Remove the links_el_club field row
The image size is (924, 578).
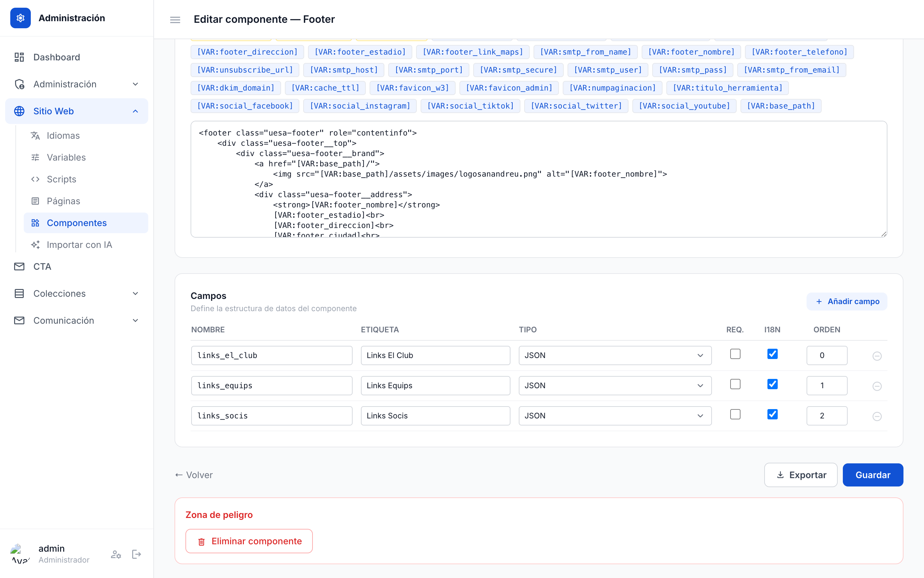[877, 356]
